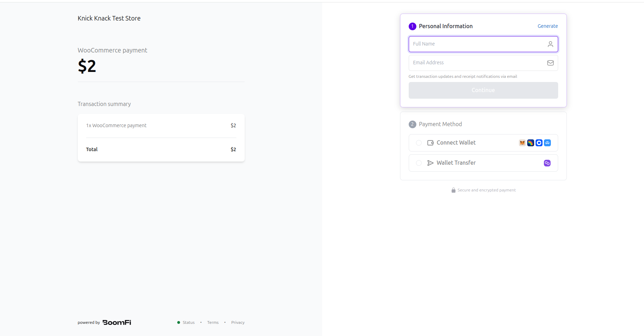The height and width of the screenshot is (336, 644).
Task: Click the person icon in the Full Name field
Action: tap(550, 44)
